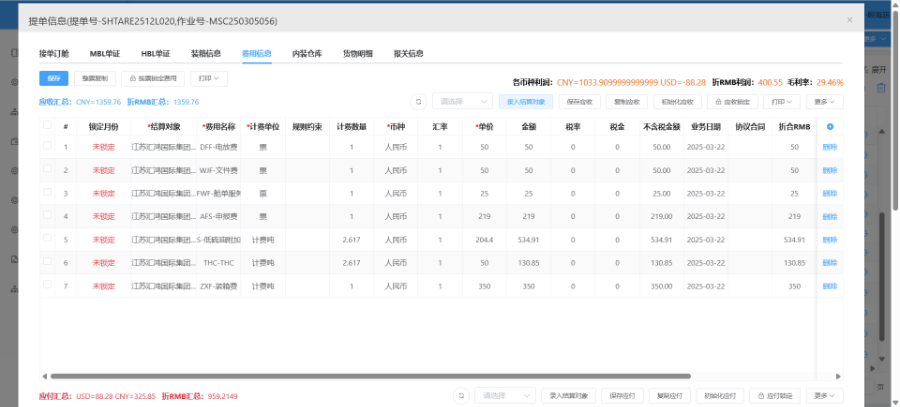Viewport: 900px width, 407px height.
Task: Switch to the 接单订舱 tab
Action: click(54, 53)
